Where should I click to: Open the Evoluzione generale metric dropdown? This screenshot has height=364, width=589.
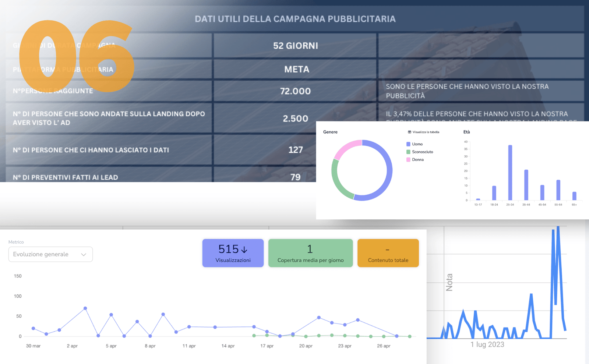click(50, 254)
